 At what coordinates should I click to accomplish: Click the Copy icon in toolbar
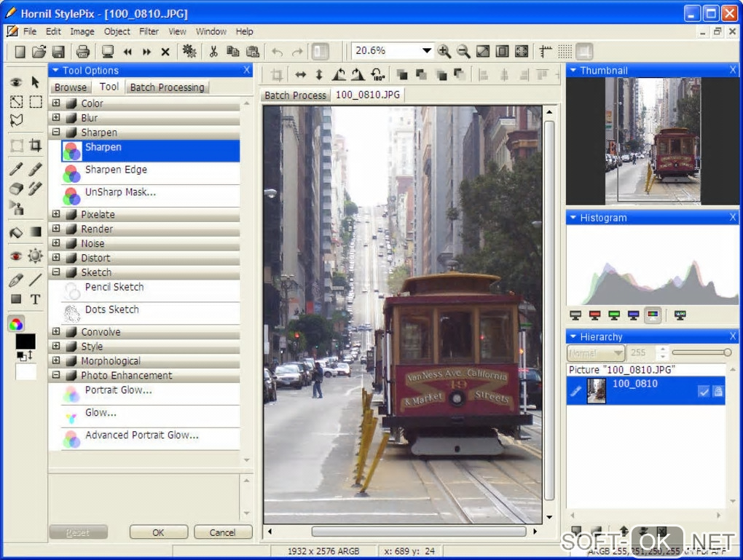pos(232,51)
